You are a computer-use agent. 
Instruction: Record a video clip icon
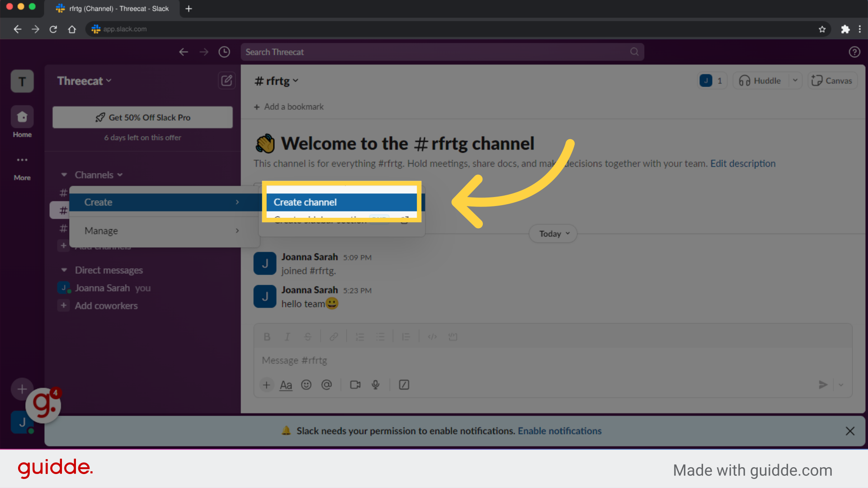click(355, 385)
